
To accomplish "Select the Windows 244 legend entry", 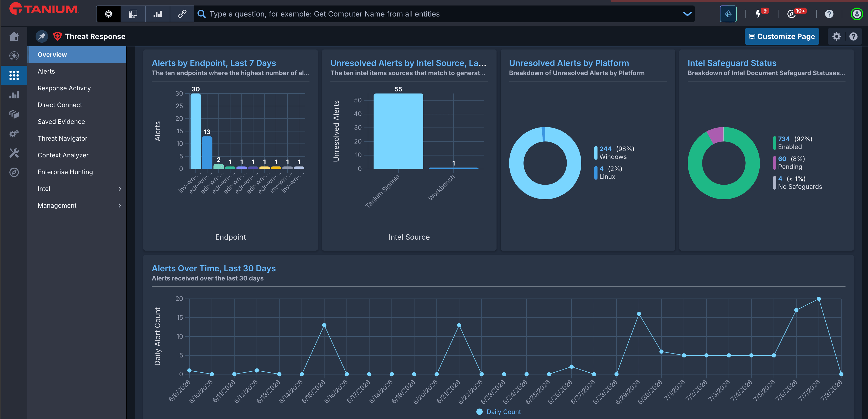I will pos(614,153).
